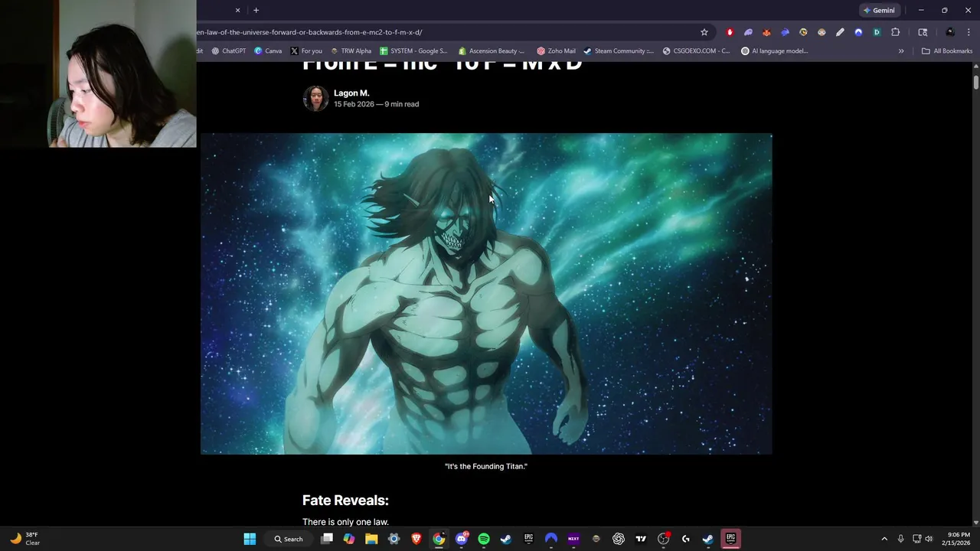Open Task View on the taskbar
The image size is (980, 551).
pos(327,539)
